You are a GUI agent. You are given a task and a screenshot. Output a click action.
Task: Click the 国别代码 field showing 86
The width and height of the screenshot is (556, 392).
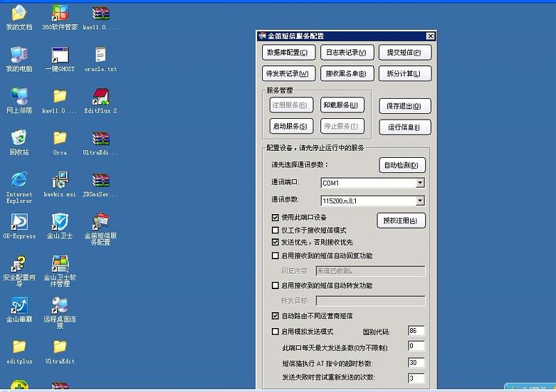click(416, 331)
